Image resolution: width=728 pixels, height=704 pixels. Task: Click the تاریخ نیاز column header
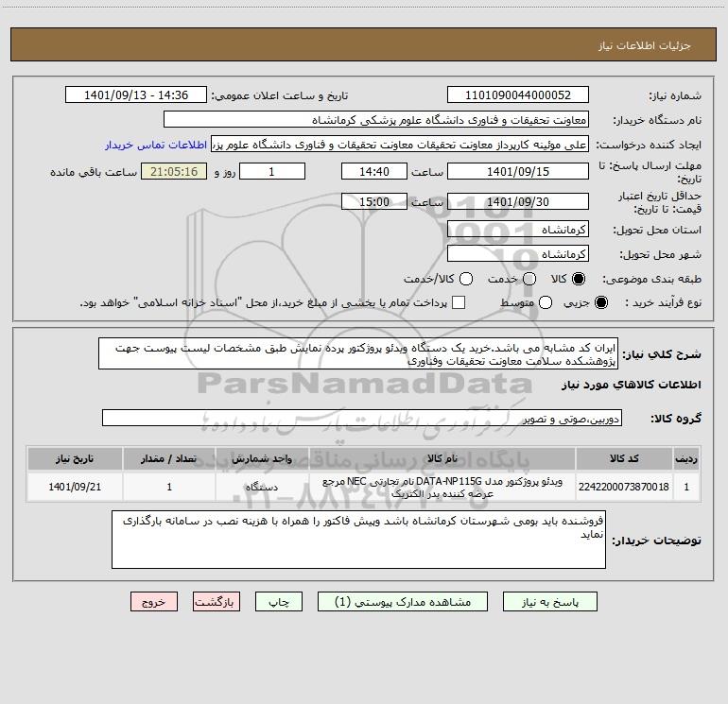(75, 458)
